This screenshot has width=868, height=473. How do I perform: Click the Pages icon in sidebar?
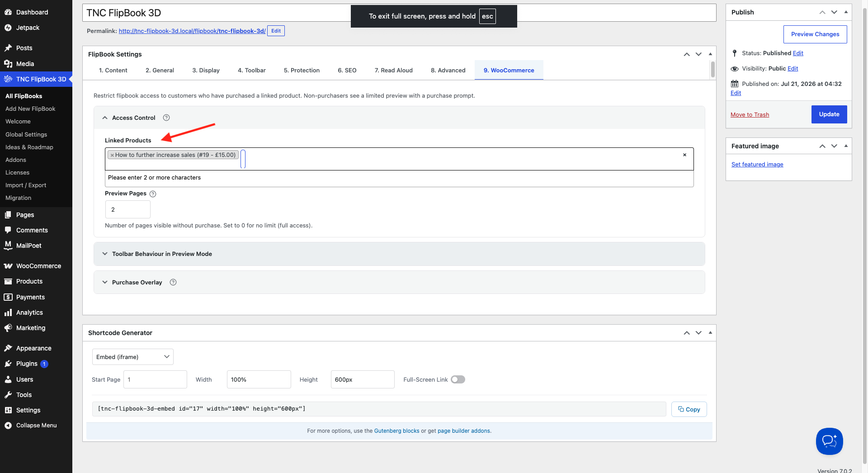coord(8,215)
